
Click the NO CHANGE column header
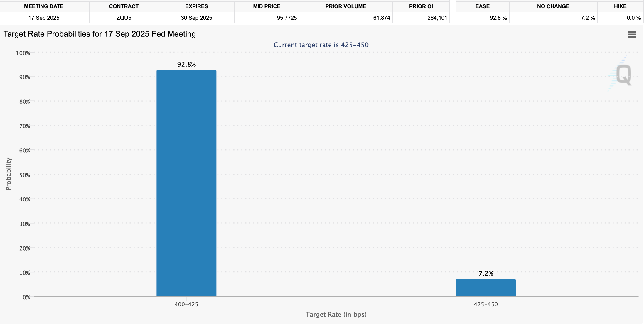click(553, 6)
